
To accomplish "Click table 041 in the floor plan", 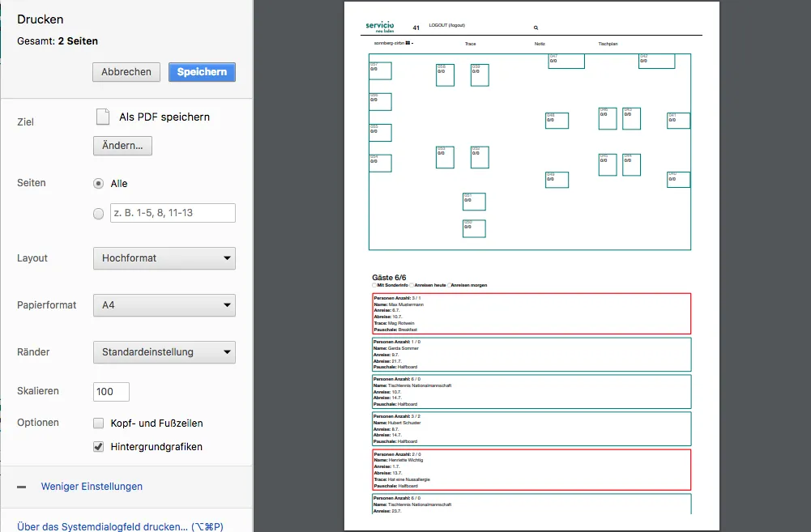I will tap(679, 121).
